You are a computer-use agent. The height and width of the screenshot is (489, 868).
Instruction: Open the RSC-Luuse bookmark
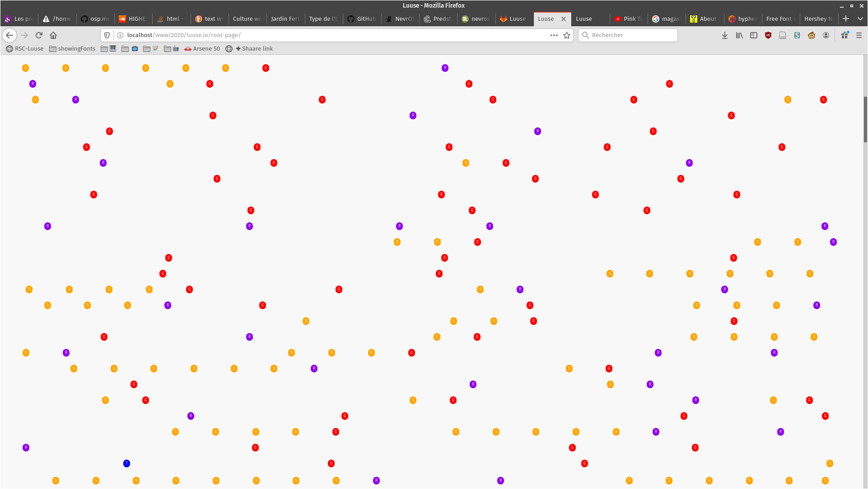25,48
